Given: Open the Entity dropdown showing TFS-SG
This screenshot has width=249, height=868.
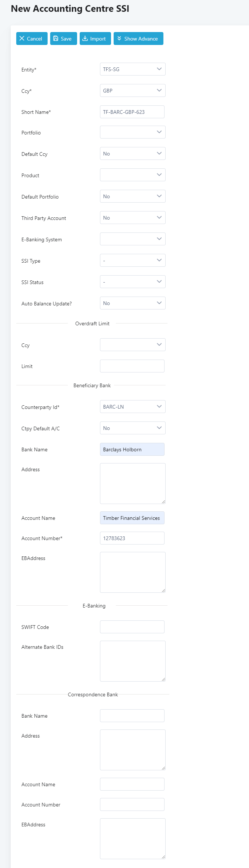Looking at the screenshot, I should [x=132, y=69].
